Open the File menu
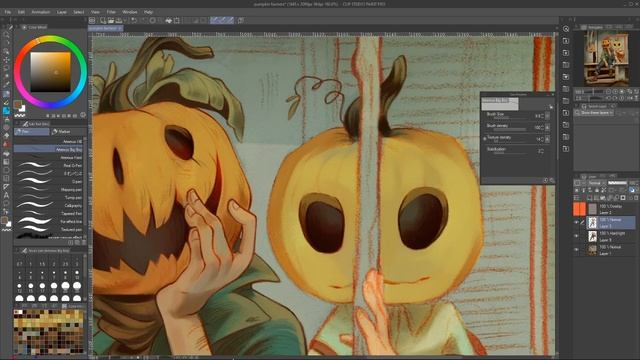The image size is (640, 360). (8, 12)
